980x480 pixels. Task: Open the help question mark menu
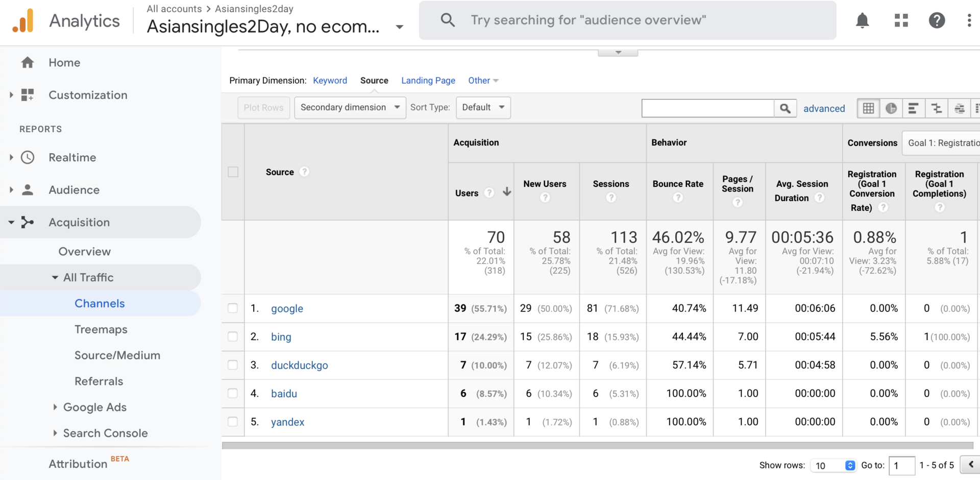point(937,20)
